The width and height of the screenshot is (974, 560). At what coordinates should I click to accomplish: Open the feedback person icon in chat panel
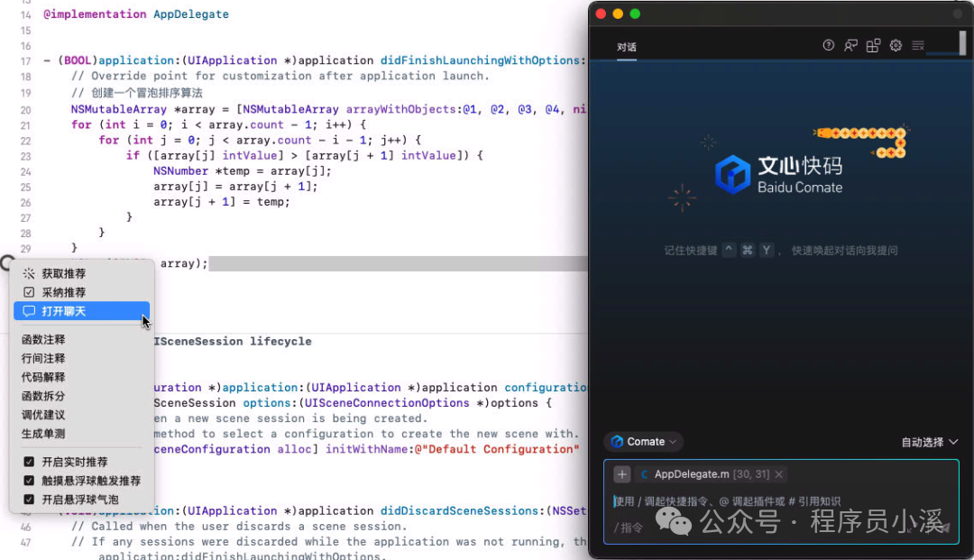(851, 45)
